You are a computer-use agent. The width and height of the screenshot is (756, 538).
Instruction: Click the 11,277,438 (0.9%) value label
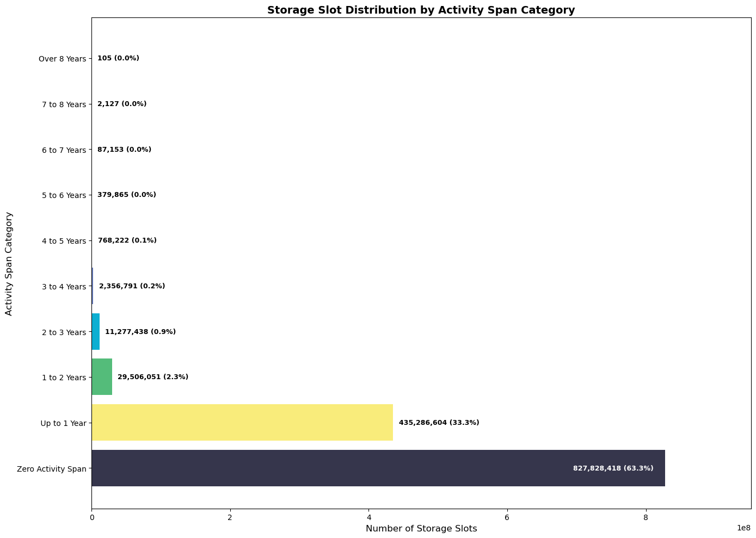[x=140, y=332]
